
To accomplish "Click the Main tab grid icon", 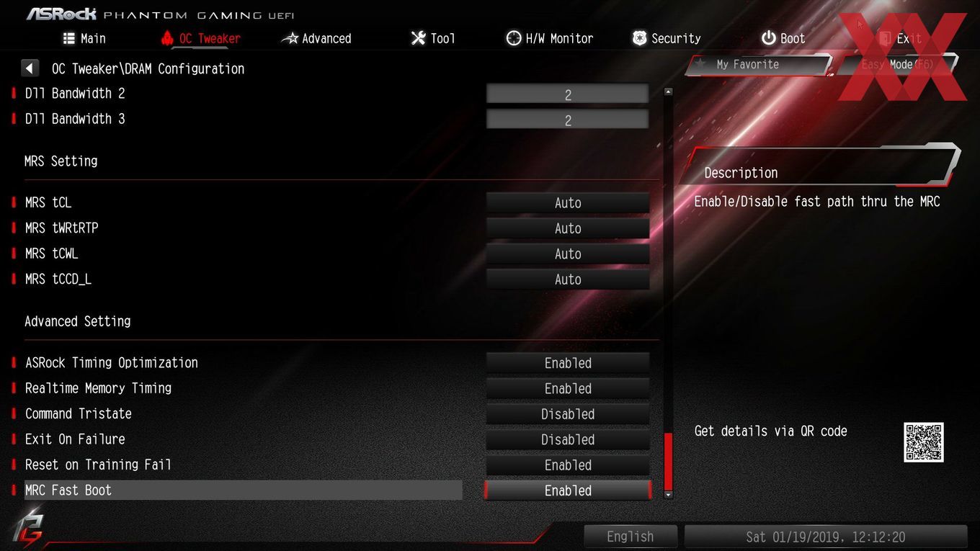I will point(69,38).
